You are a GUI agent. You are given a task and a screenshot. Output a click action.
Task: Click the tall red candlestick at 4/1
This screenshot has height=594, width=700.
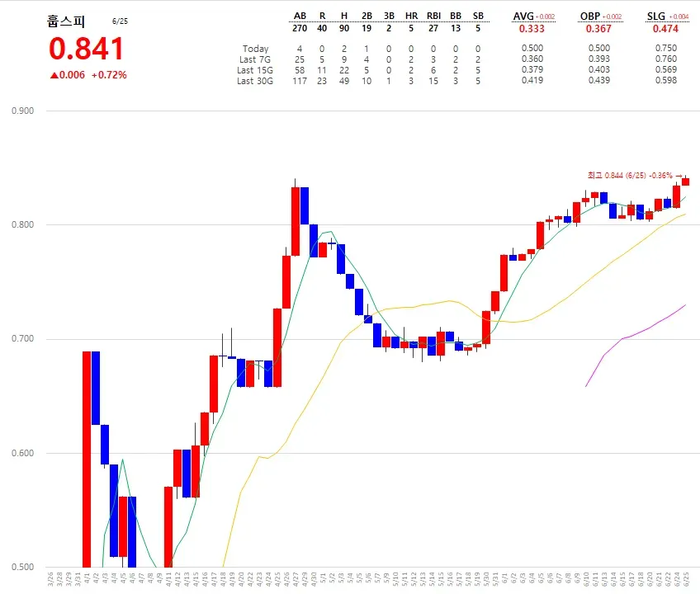pos(87,459)
